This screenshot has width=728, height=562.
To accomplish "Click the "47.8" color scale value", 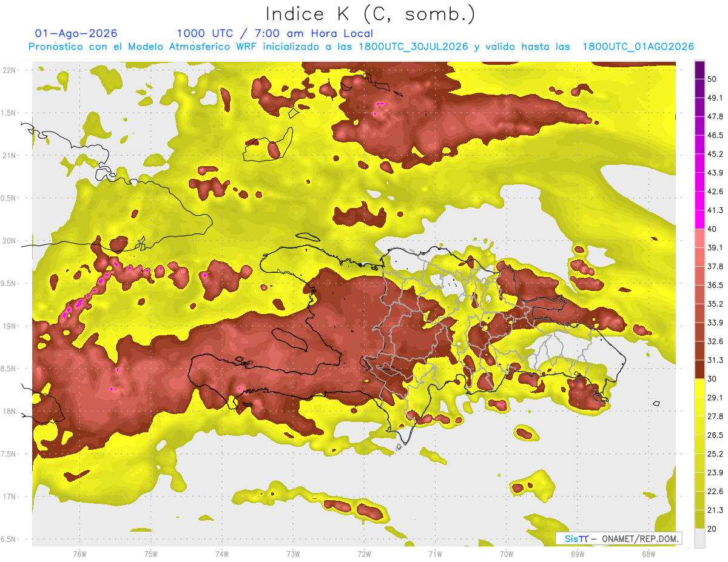I will [715, 116].
